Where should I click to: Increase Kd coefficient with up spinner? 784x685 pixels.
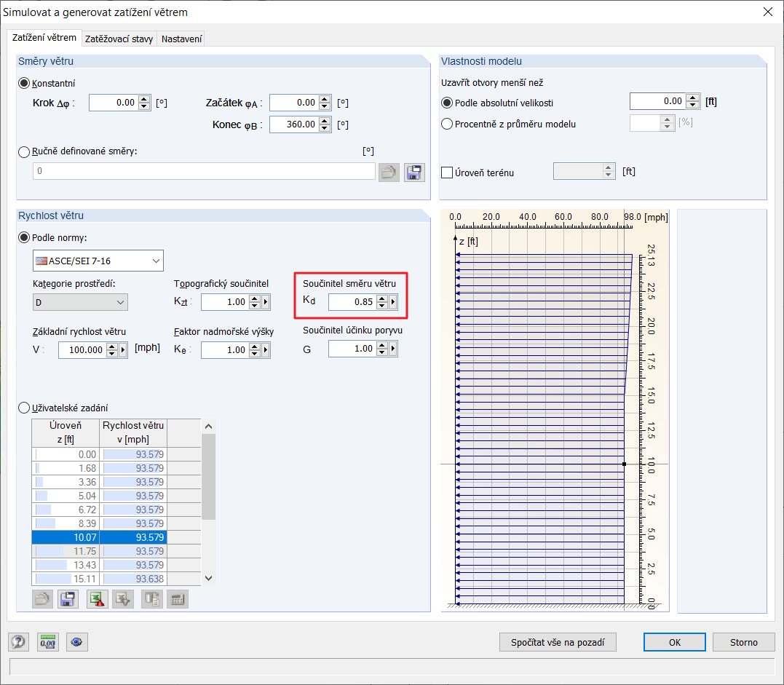click(382, 298)
